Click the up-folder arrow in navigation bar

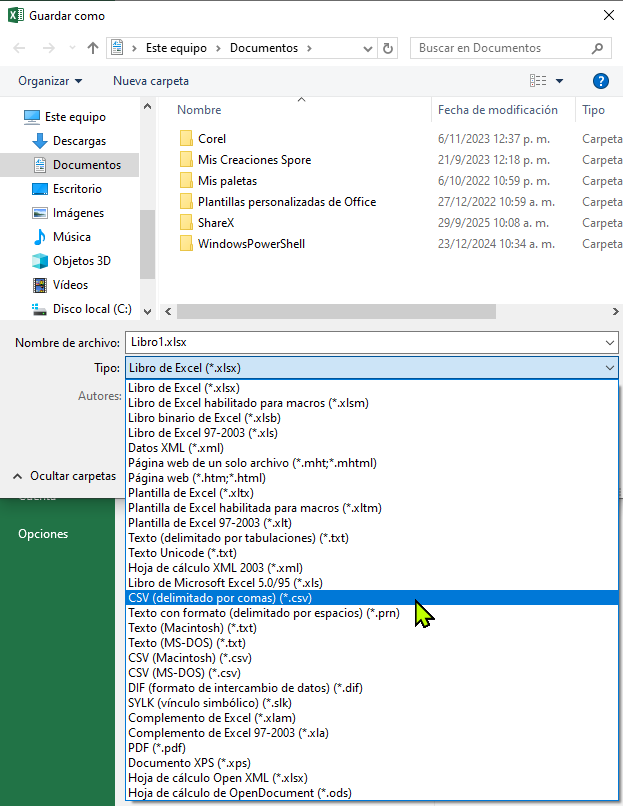pyautogui.click(x=93, y=48)
